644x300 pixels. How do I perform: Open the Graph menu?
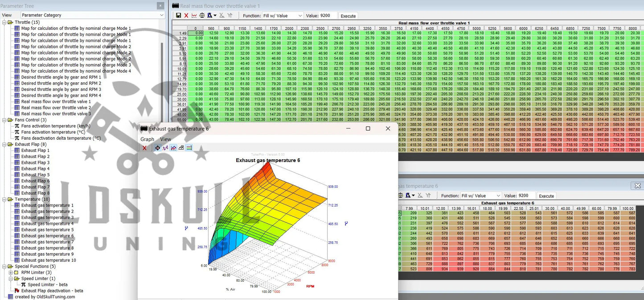tap(147, 139)
